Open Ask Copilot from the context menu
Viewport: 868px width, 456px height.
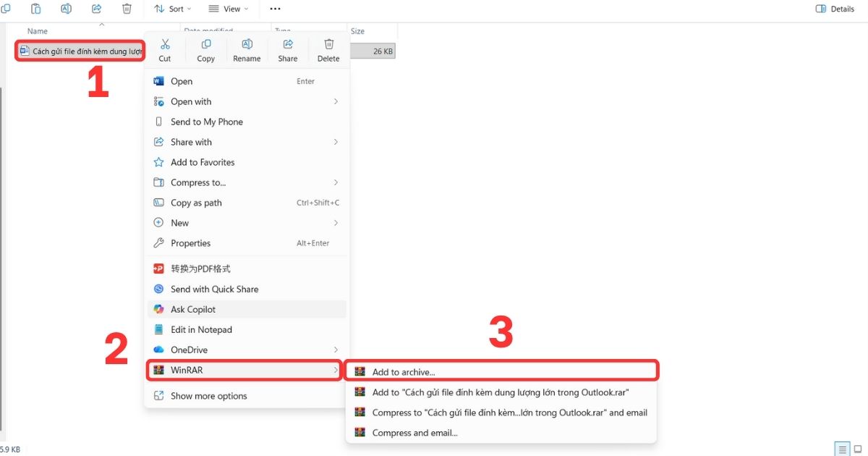pos(193,309)
